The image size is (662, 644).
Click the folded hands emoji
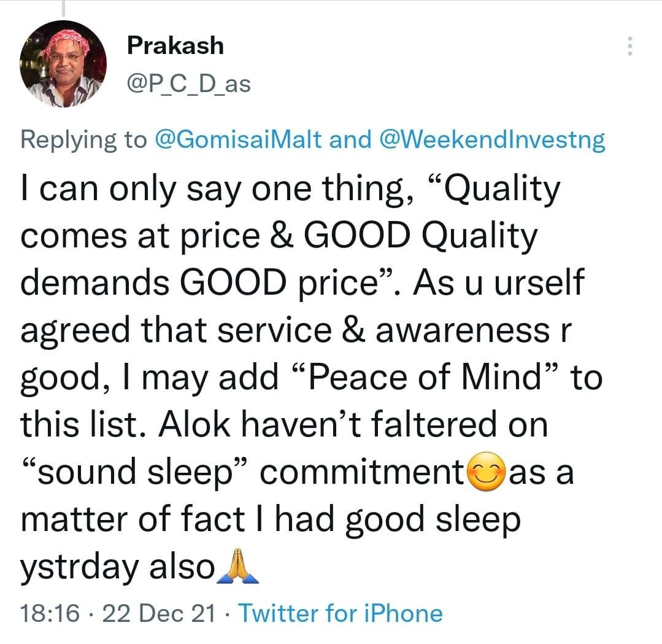point(237,566)
